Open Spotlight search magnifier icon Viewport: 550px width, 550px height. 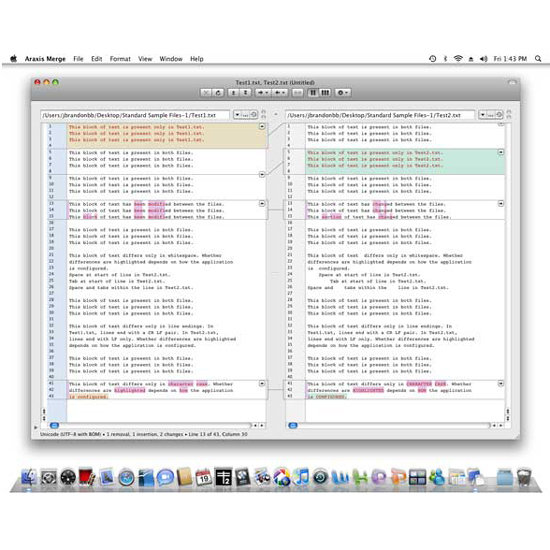(x=538, y=59)
